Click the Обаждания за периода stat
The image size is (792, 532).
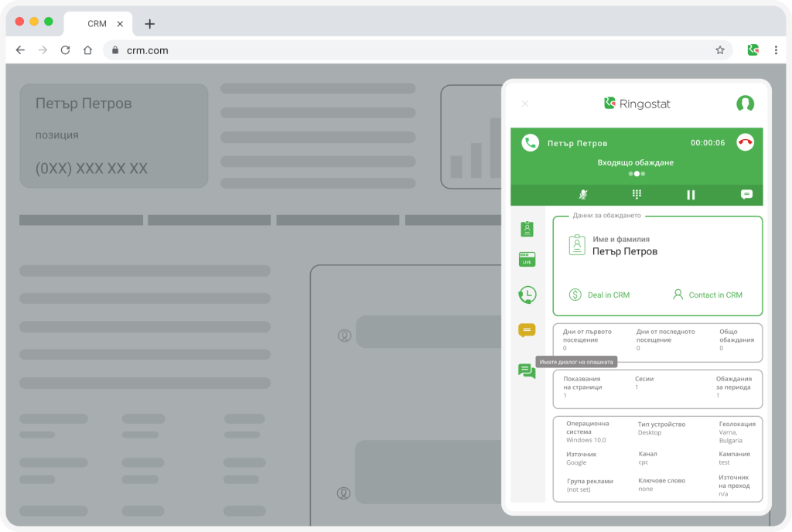pos(733,387)
